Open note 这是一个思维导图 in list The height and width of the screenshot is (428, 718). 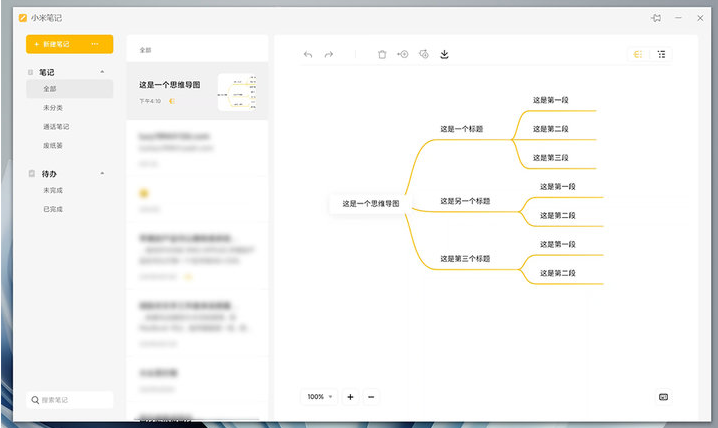tap(197, 92)
